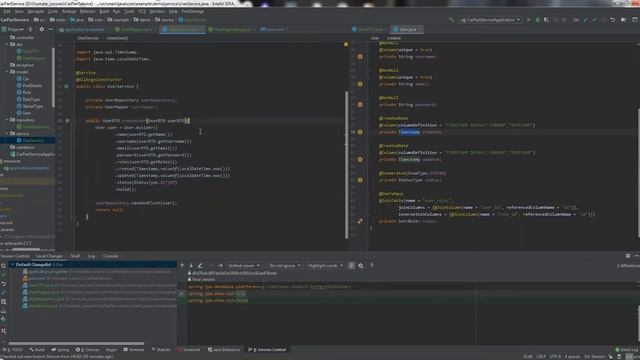
Task: Click the 'userRepository.saveAndFlush(user);' line in UserService
Action: point(136,203)
